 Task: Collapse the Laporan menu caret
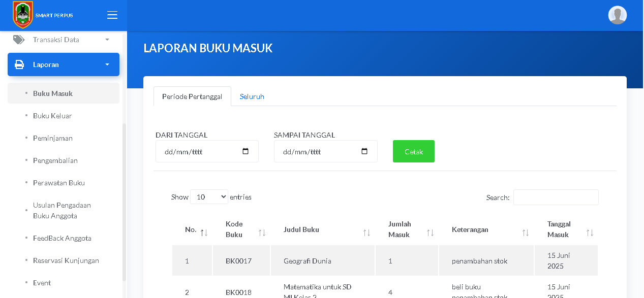pyautogui.click(x=107, y=64)
